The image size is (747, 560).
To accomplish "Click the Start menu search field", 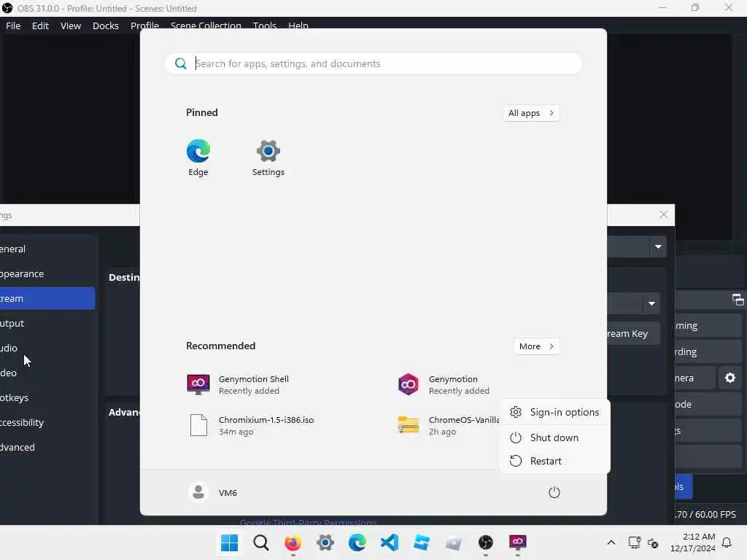I will pyautogui.click(x=373, y=63).
